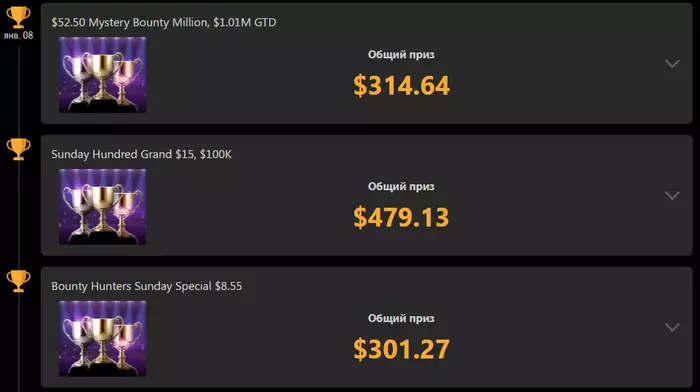Image resolution: width=700 pixels, height=392 pixels.
Task: Open the Bounty Hunters Sunday Special thumbnail
Action: 102,338
